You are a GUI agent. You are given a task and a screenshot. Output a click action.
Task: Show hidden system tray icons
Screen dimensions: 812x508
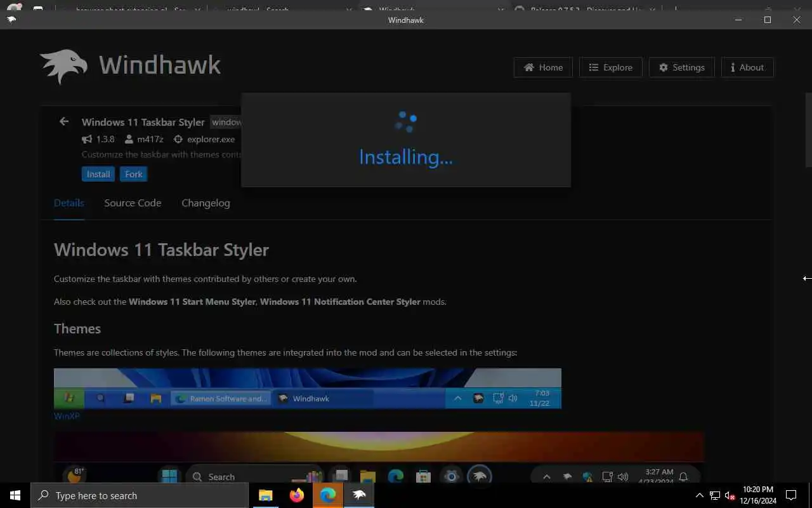pyautogui.click(x=700, y=495)
